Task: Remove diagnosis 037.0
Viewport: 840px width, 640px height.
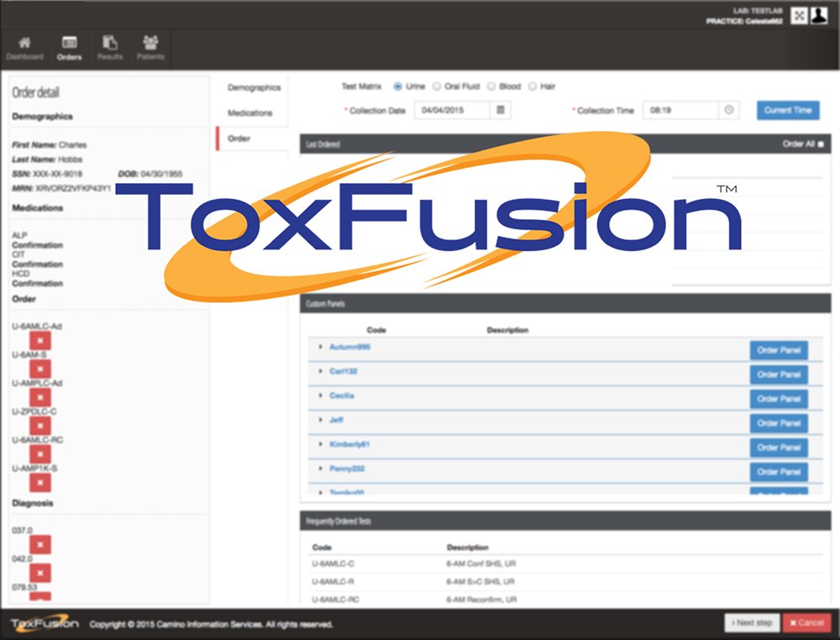Action: tap(40, 544)
